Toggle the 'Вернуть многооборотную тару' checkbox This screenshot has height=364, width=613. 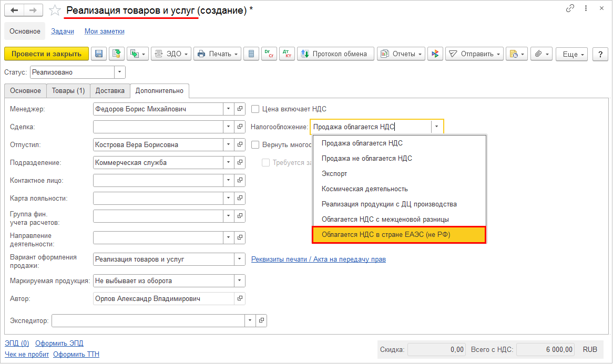[256, 144]
